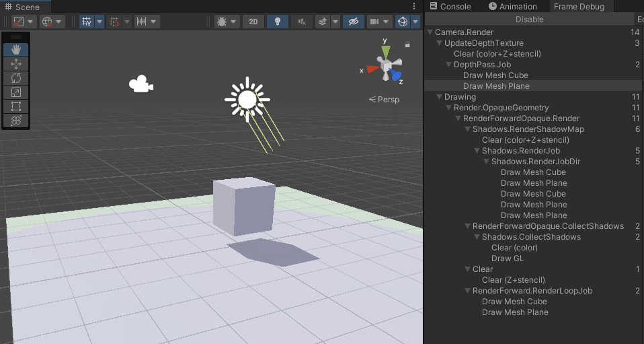This screenshot has width=644, height=344.
Task: Open the shading mode dropdown arrow
Action: [x=31, y=22]
